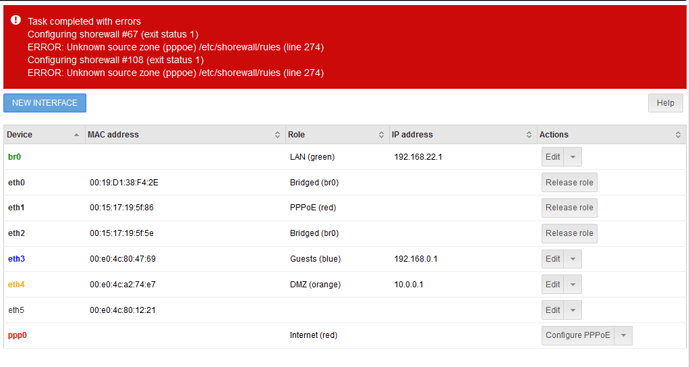Select the eth2 device name
690x367 pixels.
[x=16, y=233]
